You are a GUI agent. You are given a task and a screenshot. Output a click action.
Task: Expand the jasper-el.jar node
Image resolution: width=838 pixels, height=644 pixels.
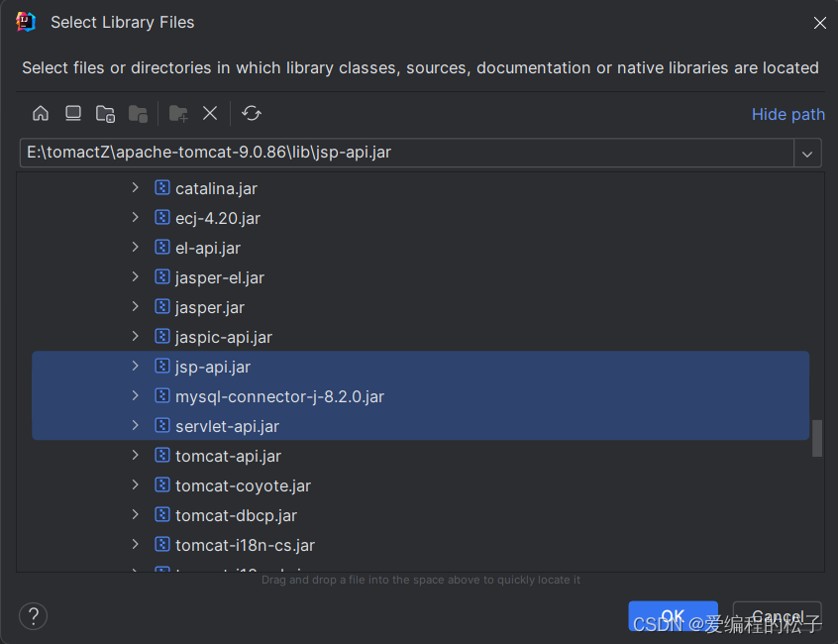point(136,276)
